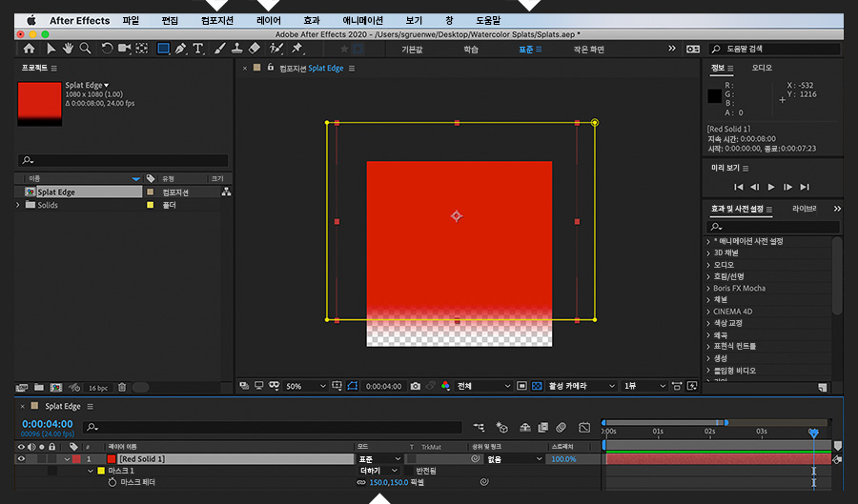The width and height of the screenshot is (858, 504).
Task: Open the 레이어 menu in menu bar
Action: [269, 20]
